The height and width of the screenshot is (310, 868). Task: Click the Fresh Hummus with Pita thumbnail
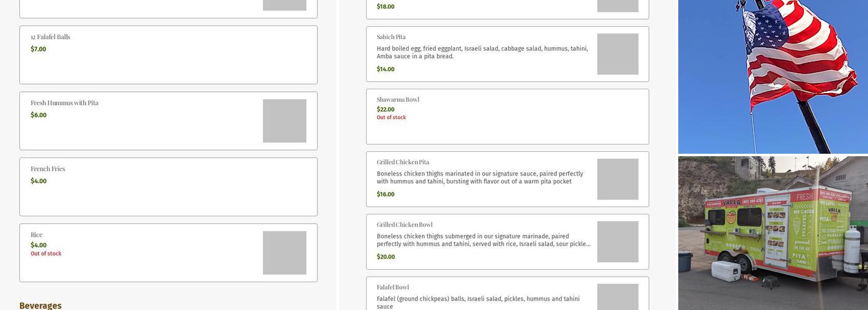point(285,121)
